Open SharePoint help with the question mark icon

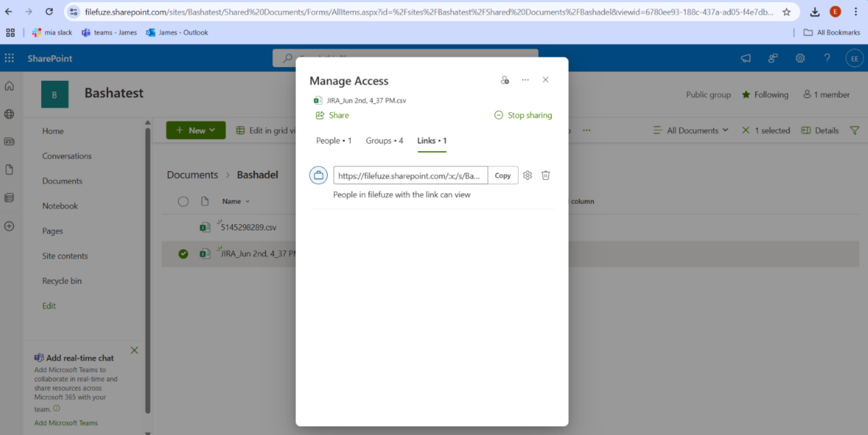[x=827, y=58]
